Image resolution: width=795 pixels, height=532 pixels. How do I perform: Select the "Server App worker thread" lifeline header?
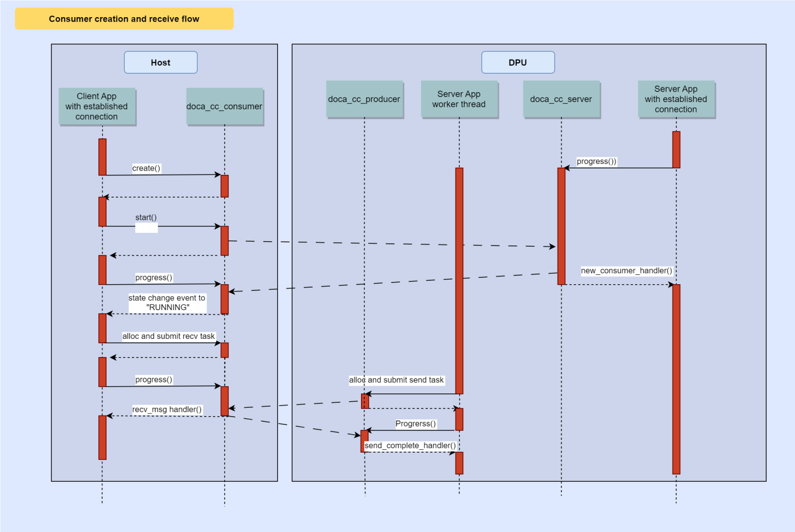459,99
